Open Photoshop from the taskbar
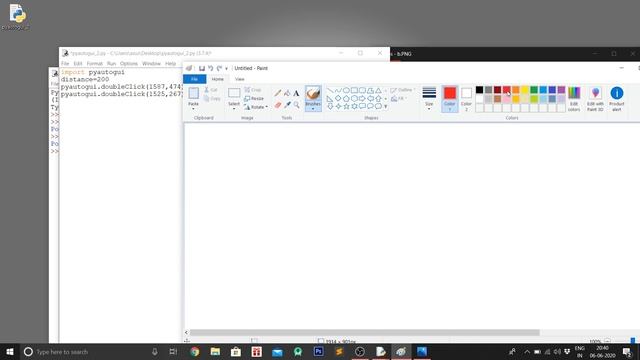The width and height of the screenshot is (640, 360). click(x=318, y=352)
